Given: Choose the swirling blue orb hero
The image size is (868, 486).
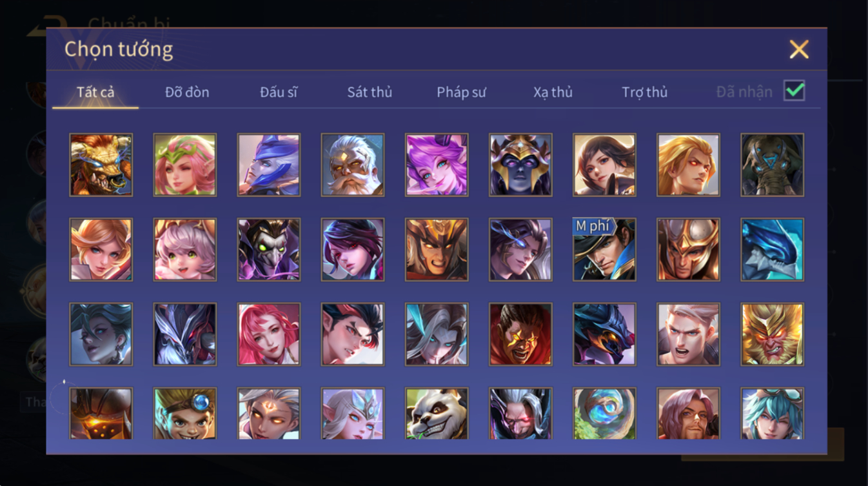Looking at the screenshot, I should pyautogui.click(x=604, y=414).
